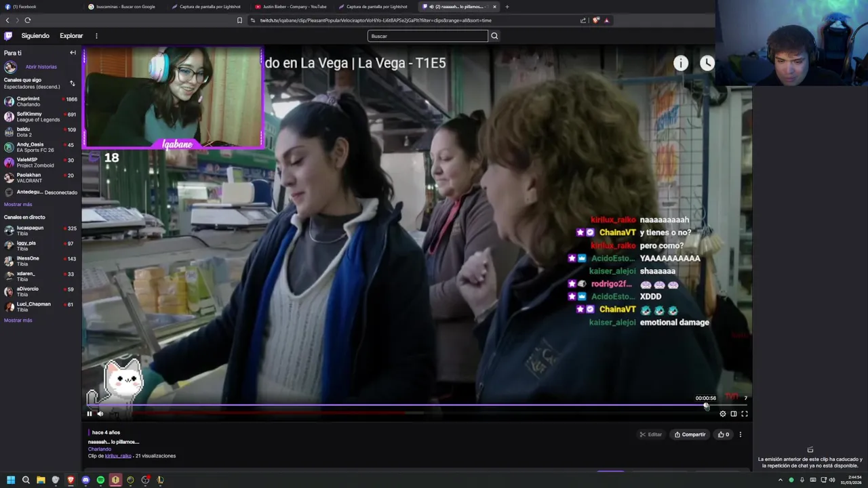Go to the Siguiendo tab

35,36
